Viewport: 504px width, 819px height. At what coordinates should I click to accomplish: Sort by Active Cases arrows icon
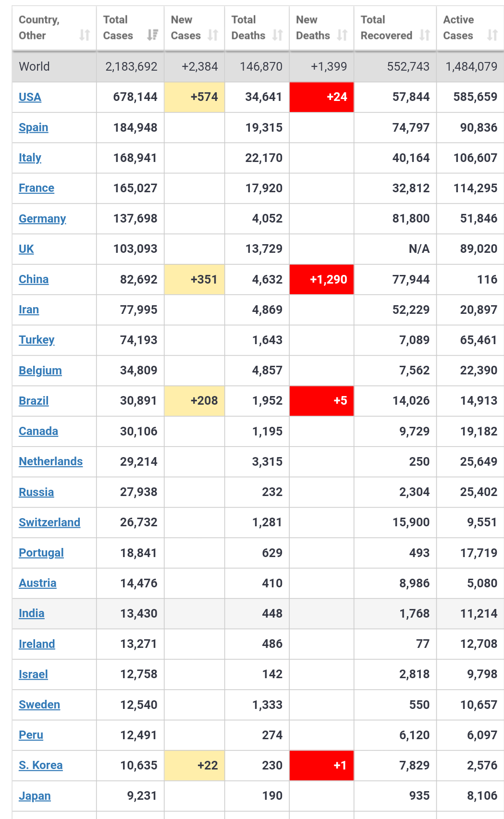pyautogui.click(x=492, y=35)
